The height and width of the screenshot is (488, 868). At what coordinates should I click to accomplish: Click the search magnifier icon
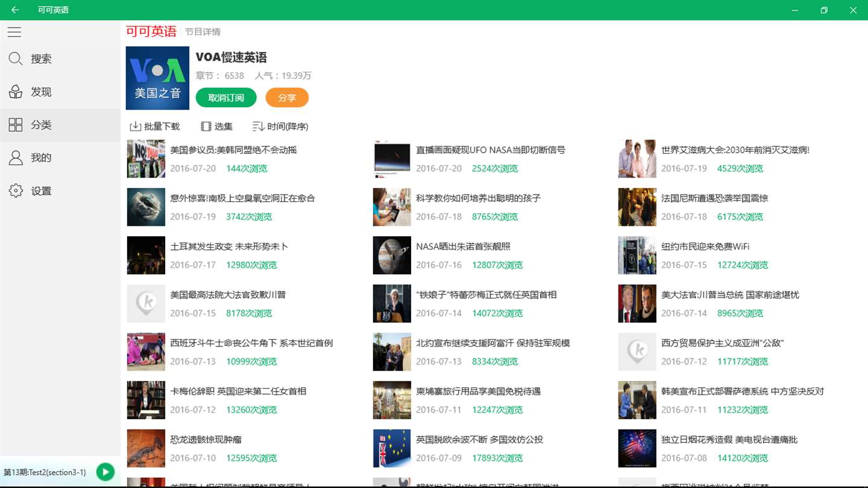16,58
